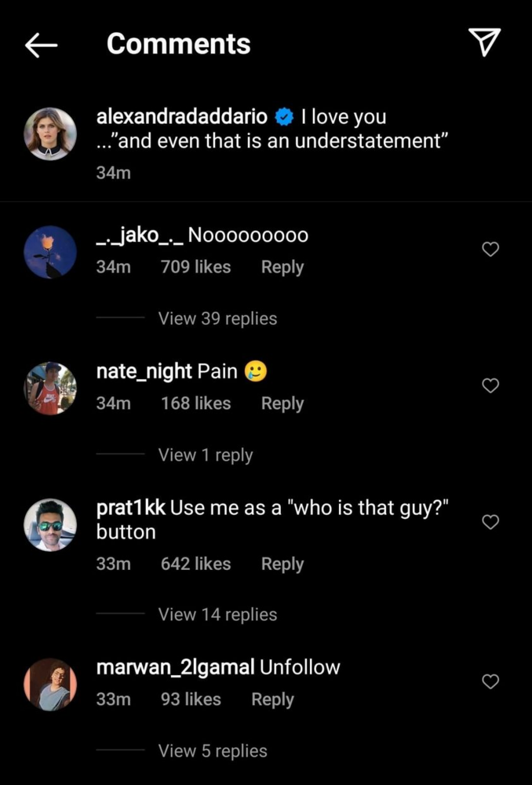Heart the "who is that guy?" comment

click(490, 522)
